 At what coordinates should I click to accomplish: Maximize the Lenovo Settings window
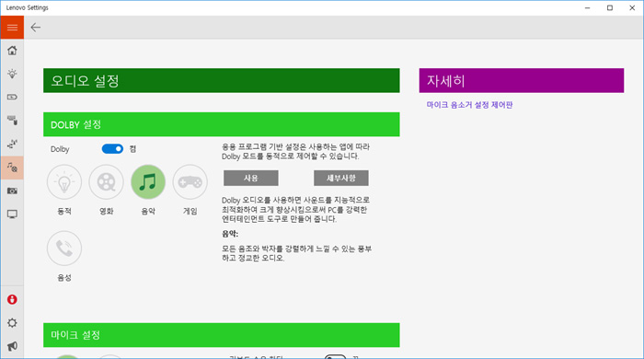click(610, 7)
